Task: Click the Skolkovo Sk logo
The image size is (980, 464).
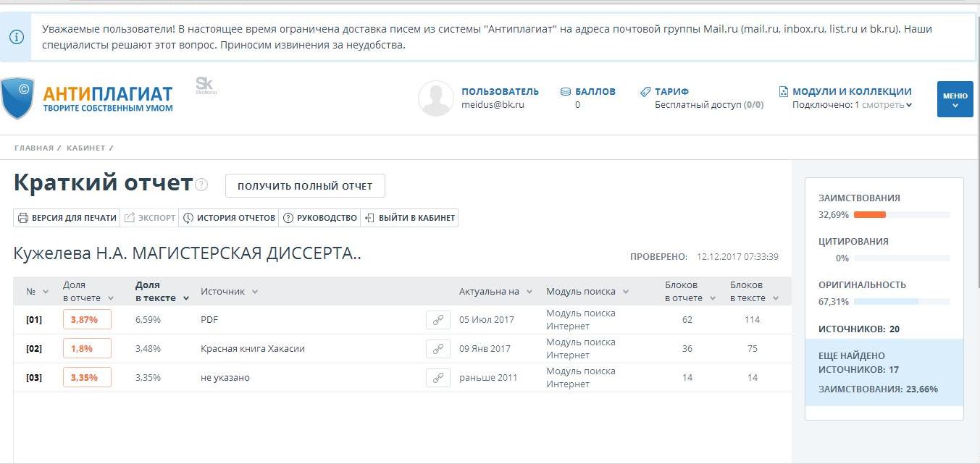Action: pos(205,86)
